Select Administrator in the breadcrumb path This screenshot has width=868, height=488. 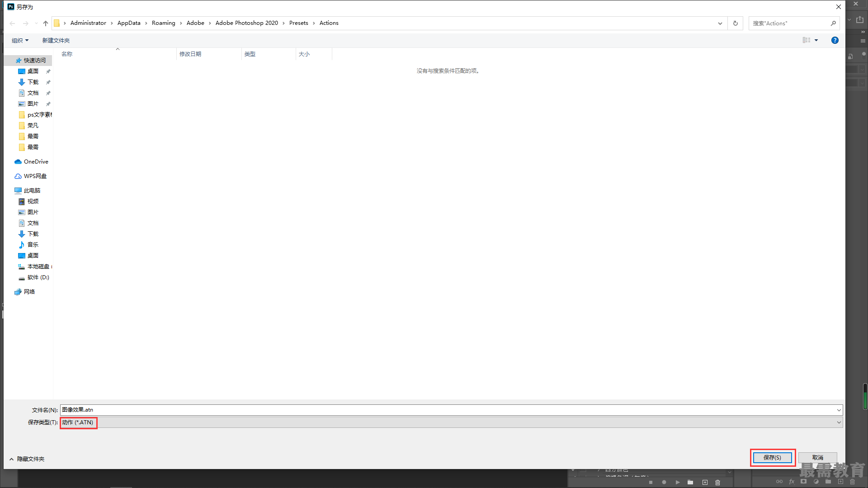(88, 23)
